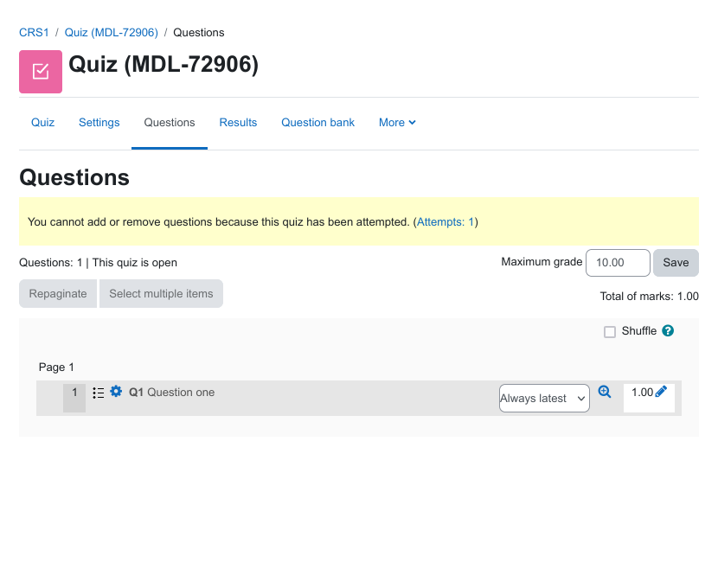Click the Questions breadcrumb text
Viewport: 718px width, 588px height.
tap(199, 33)
